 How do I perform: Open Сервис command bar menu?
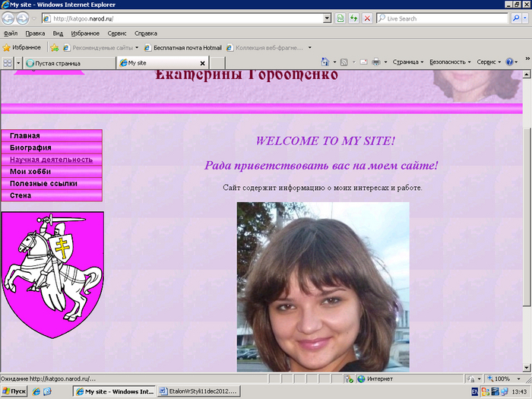click(489, 62)
